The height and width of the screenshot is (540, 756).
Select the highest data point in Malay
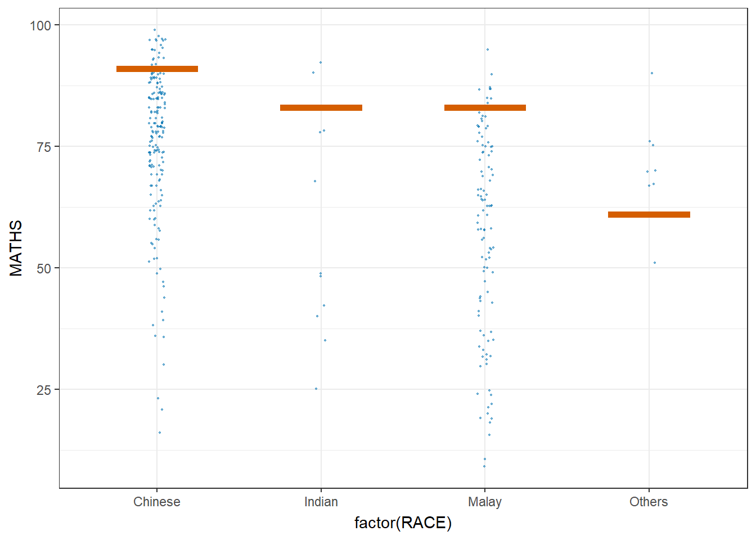point(488,49)
